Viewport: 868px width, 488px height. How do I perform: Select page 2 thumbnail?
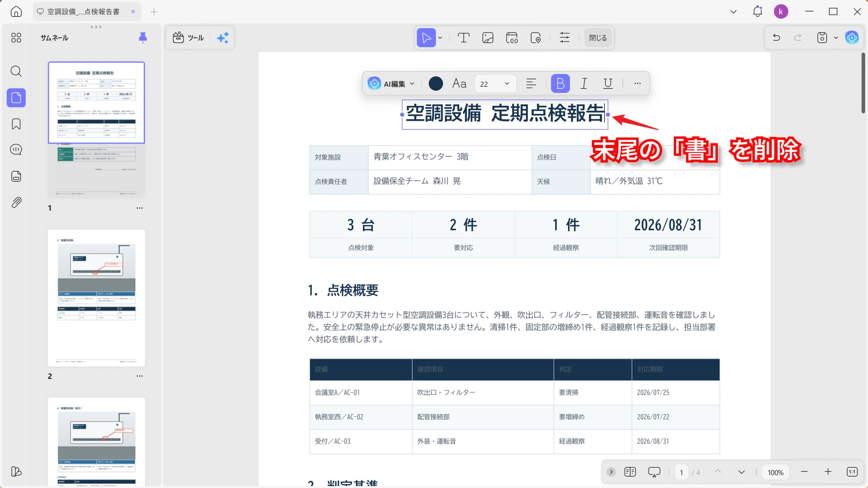pyautogui.click(x=96, y=298)
